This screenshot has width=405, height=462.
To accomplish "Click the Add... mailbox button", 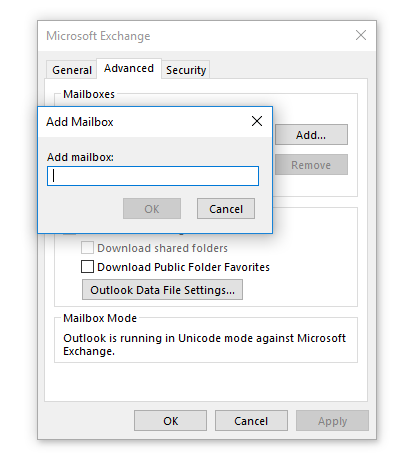I will tap(311, 135).
